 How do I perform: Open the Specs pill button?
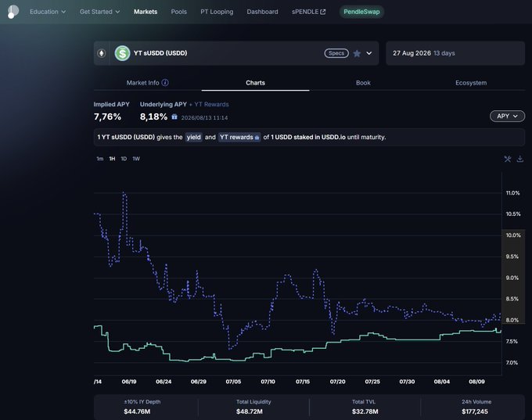(336, 53)
